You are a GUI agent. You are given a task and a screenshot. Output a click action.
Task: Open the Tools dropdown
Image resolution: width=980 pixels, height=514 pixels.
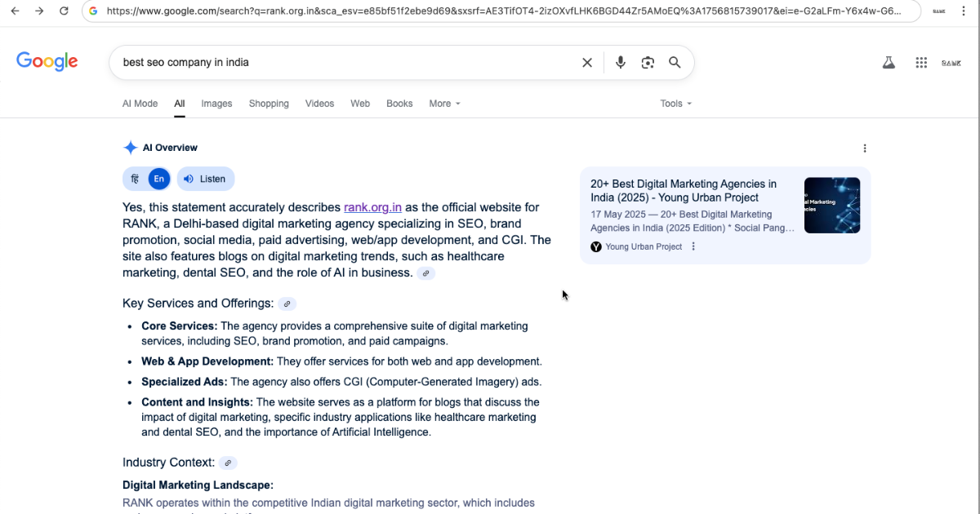[675, 104]
